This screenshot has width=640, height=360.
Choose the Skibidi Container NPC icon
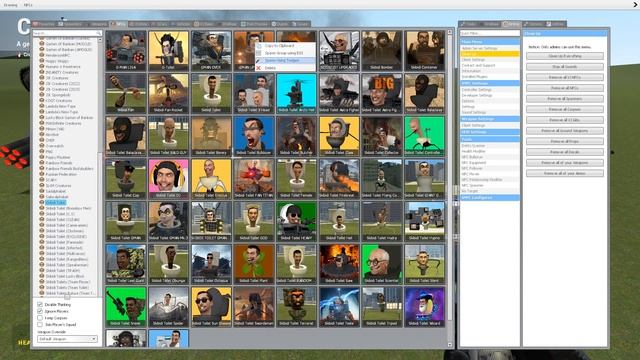[x=424, y=51]
